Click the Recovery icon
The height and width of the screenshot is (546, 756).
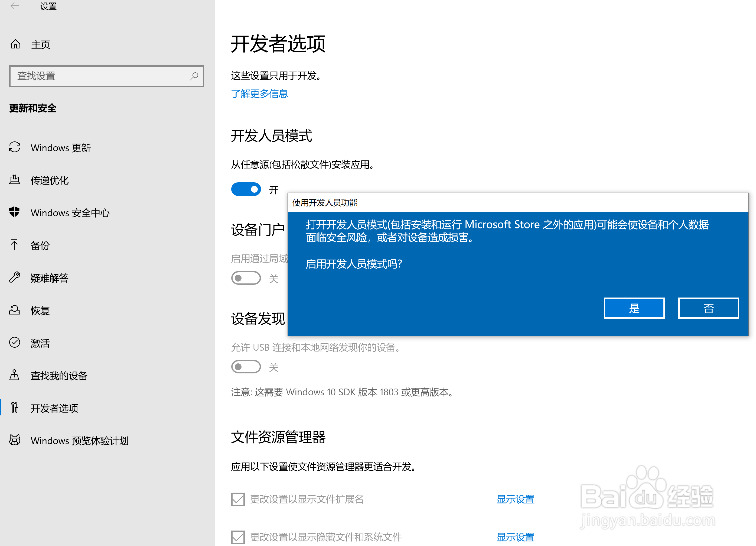(15, 310)
